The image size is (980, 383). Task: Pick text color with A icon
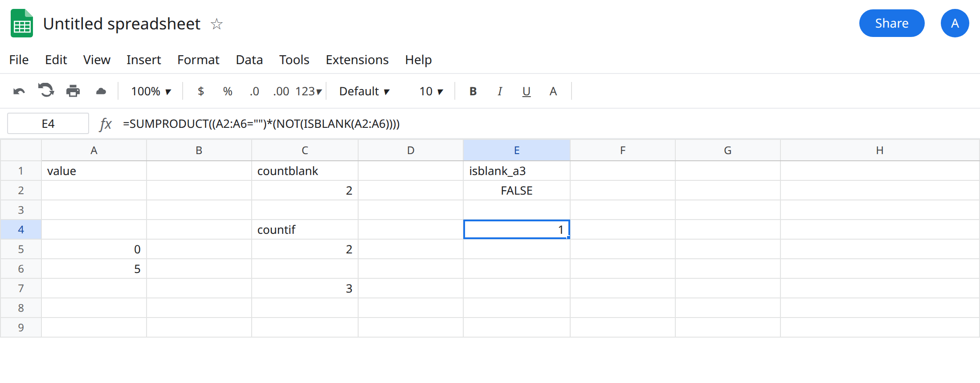tap(553, 91)
